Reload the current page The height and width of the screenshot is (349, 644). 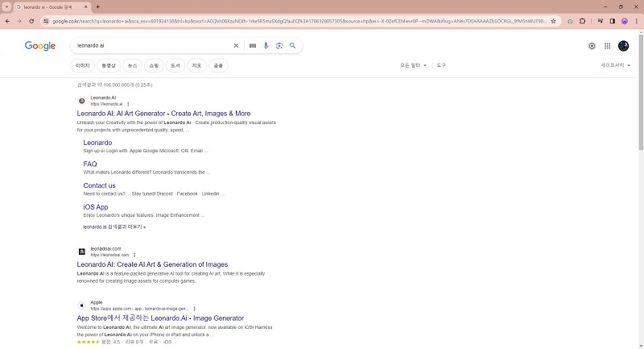point(31,21)
